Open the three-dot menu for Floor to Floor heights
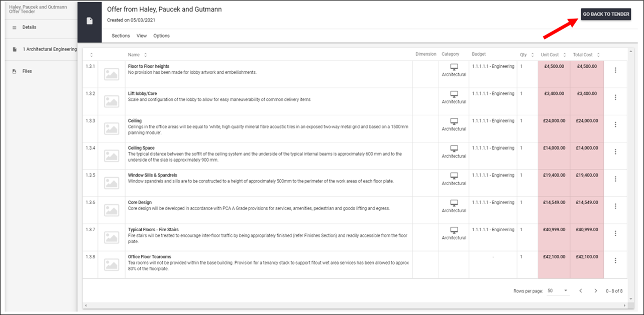Viewport: 644px width, 315px height. pos(615,70)
